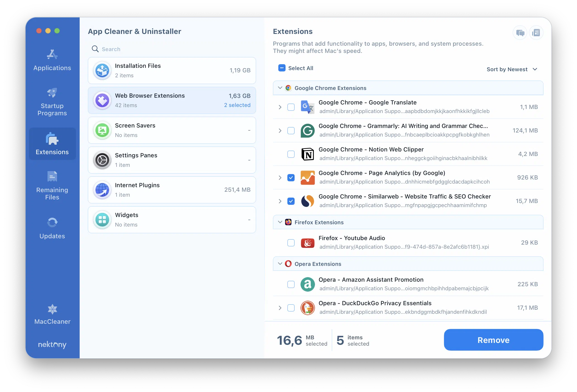
Task: Toggle checkbox for Google Chrome - Similarweb
Action: click(x=291, y=201)
